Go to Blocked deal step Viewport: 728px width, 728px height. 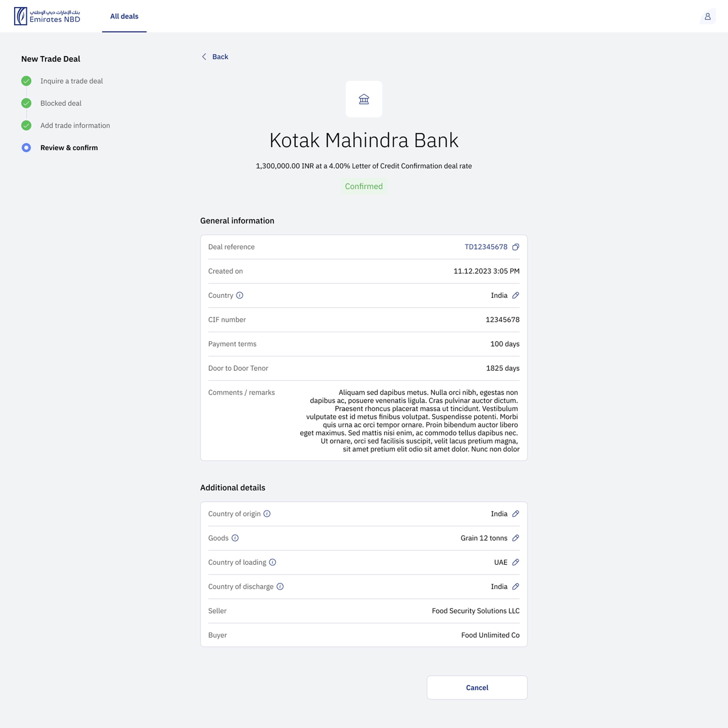point(61,103)
